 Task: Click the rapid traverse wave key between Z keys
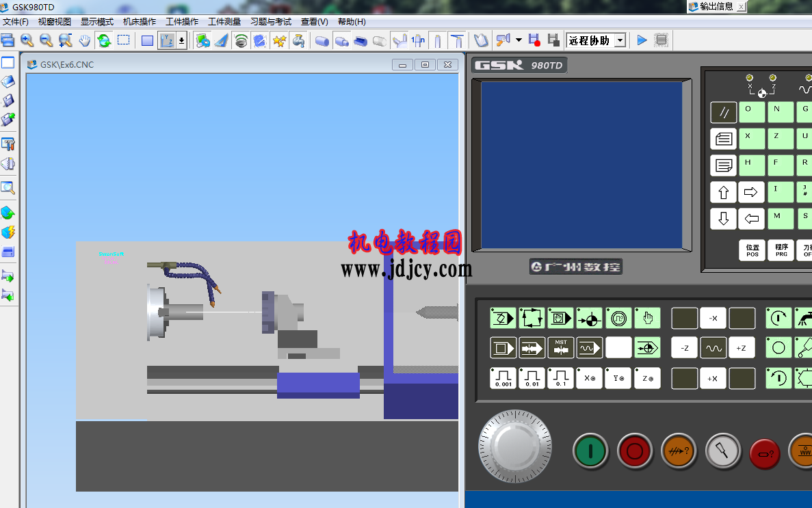point(713,348)
